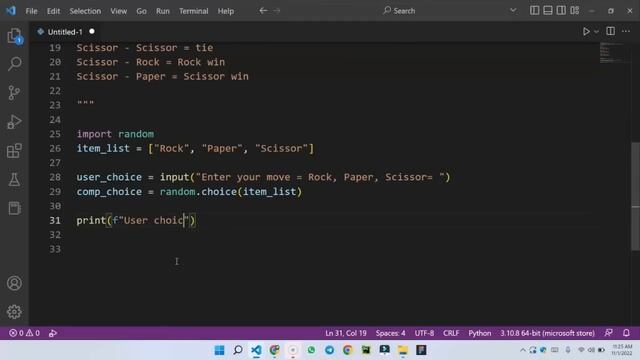Split the editor to the right
The width and height of the screenshot is (640, 360).
point(610,31)
